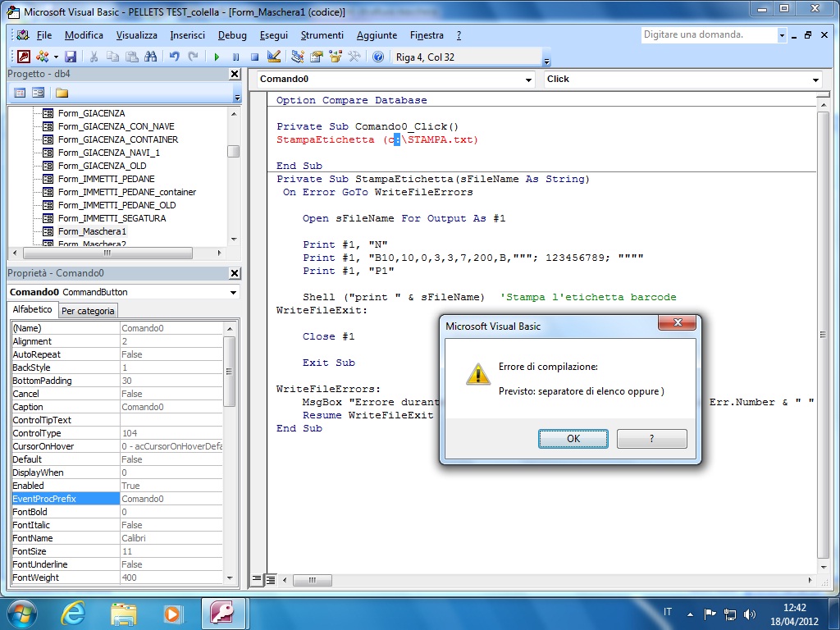Open the File menu
The image size is (840, 630).
point(44,35)
